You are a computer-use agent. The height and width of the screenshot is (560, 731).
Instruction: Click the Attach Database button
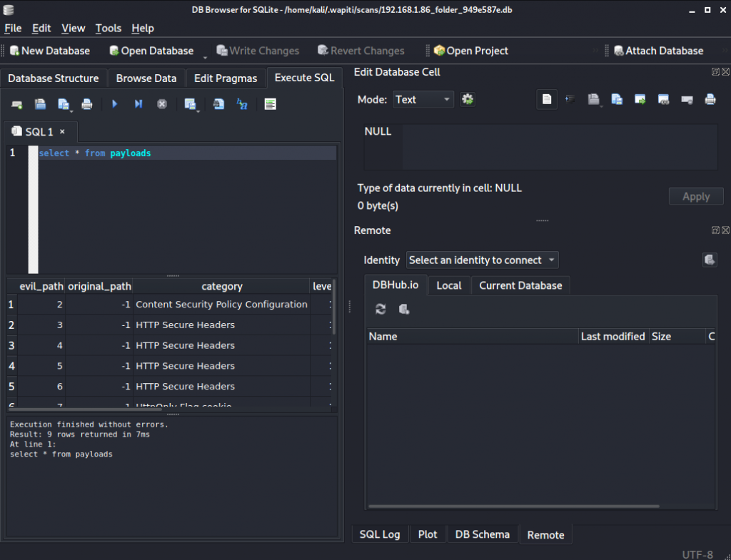(x=659, y=51)
